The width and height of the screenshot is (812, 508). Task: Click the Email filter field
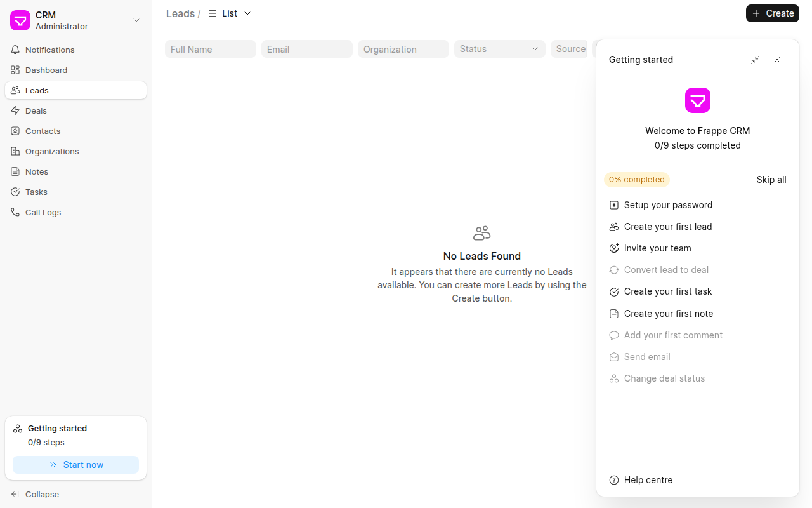(307, 49)
